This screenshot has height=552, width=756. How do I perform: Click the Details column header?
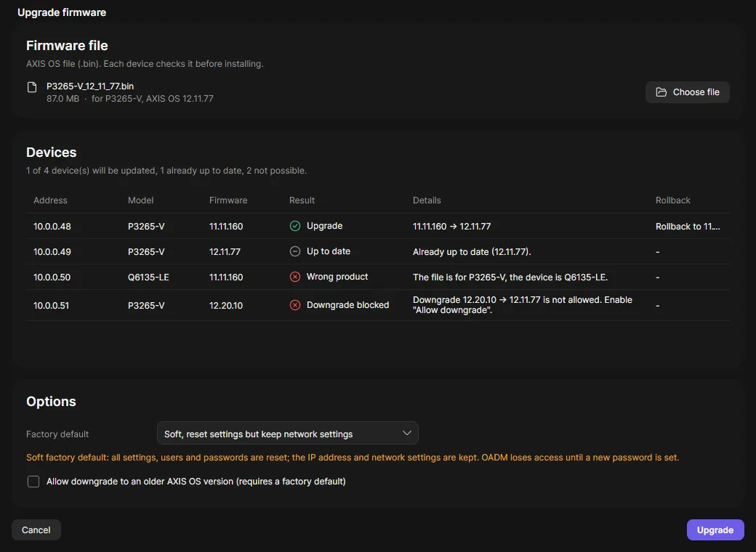tap(427, 200)
